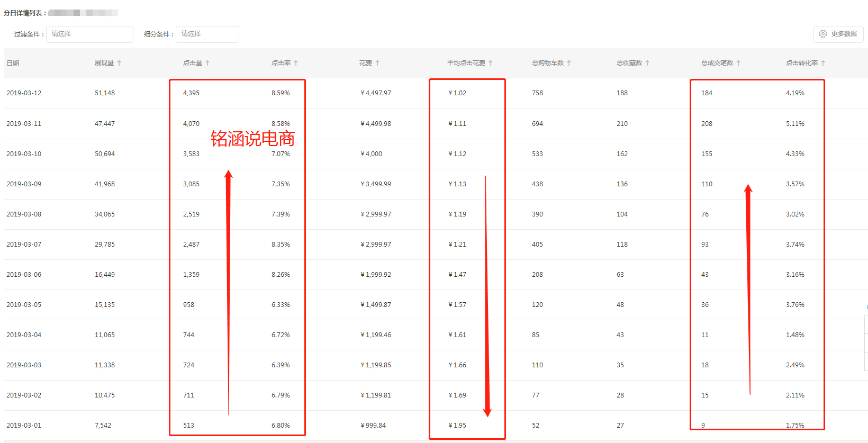
Task: Click the 8.59% click rate value
Action: [281, 93]
